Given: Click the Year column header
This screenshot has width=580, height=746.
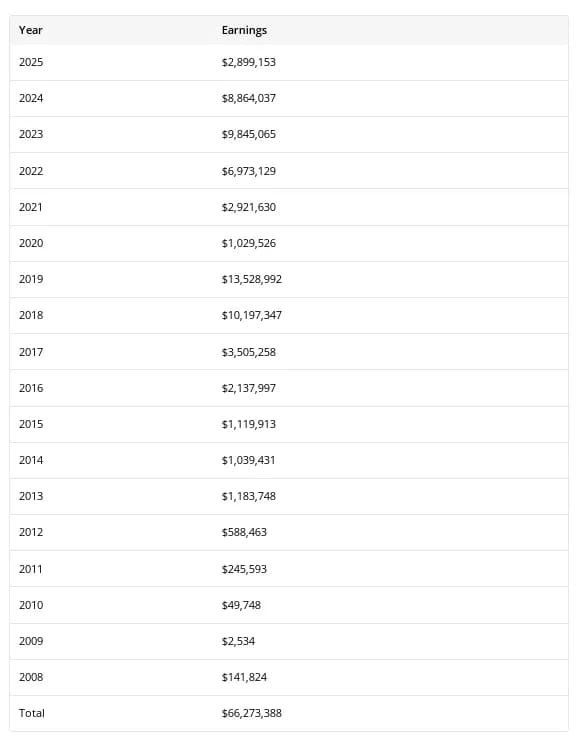Looking at the screenshot, I should (30, 30).
